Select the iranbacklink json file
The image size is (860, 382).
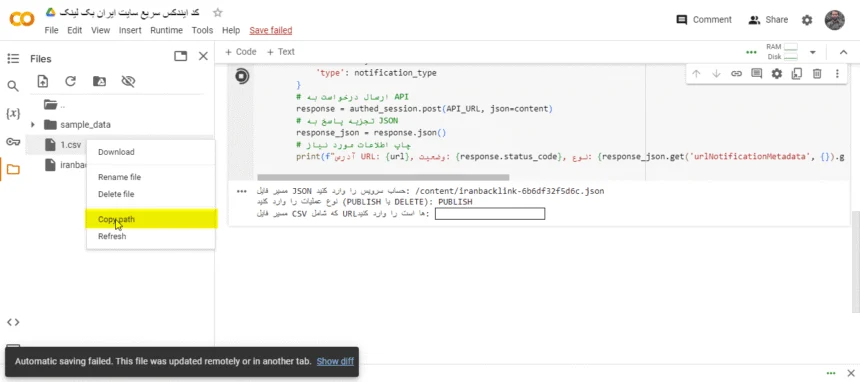pyautogui.click(x=73, y=165)
